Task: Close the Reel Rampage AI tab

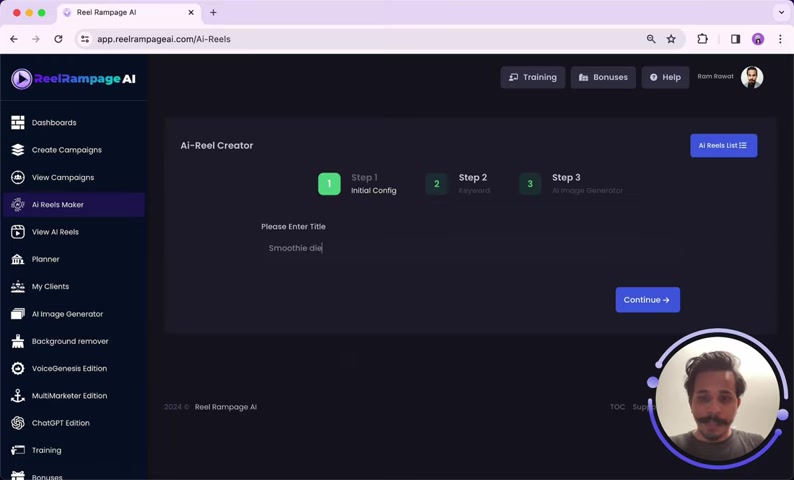Action: point(191,12)
